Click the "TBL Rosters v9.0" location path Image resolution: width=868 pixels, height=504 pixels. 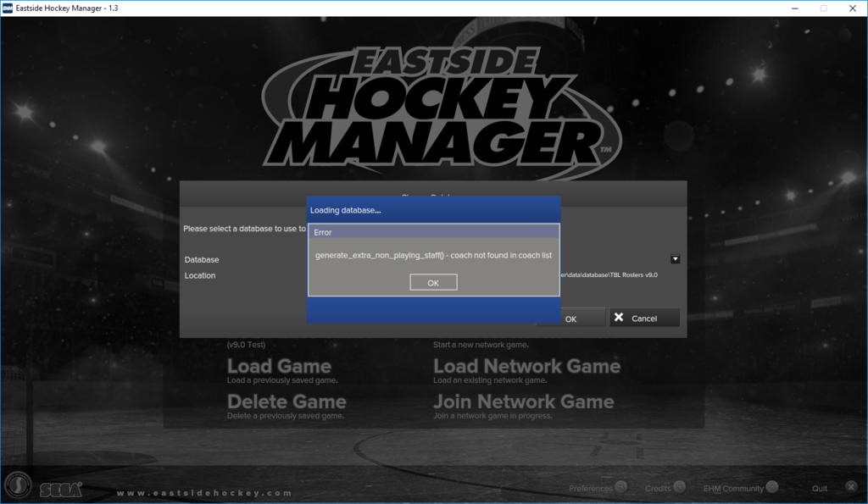[609, 275]
